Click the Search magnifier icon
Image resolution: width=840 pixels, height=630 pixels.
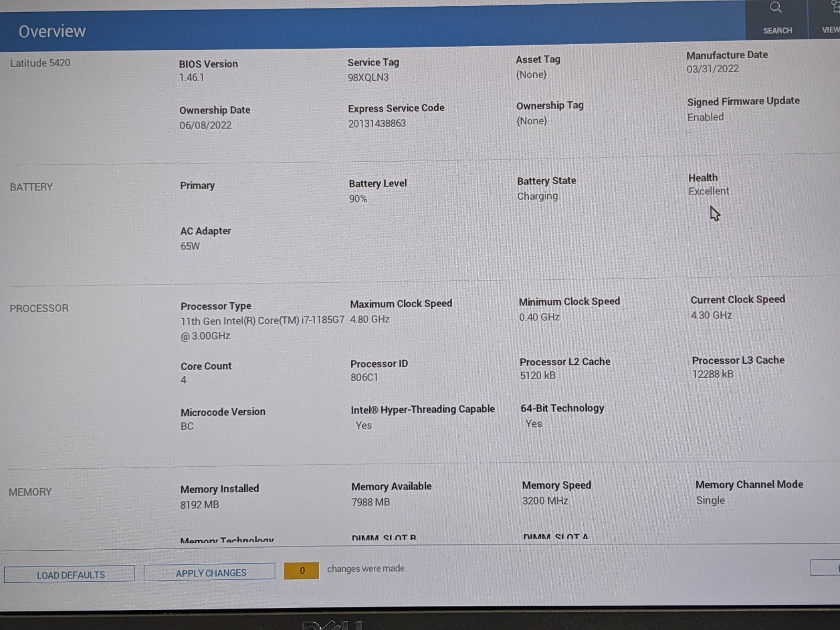pos(776,8)
